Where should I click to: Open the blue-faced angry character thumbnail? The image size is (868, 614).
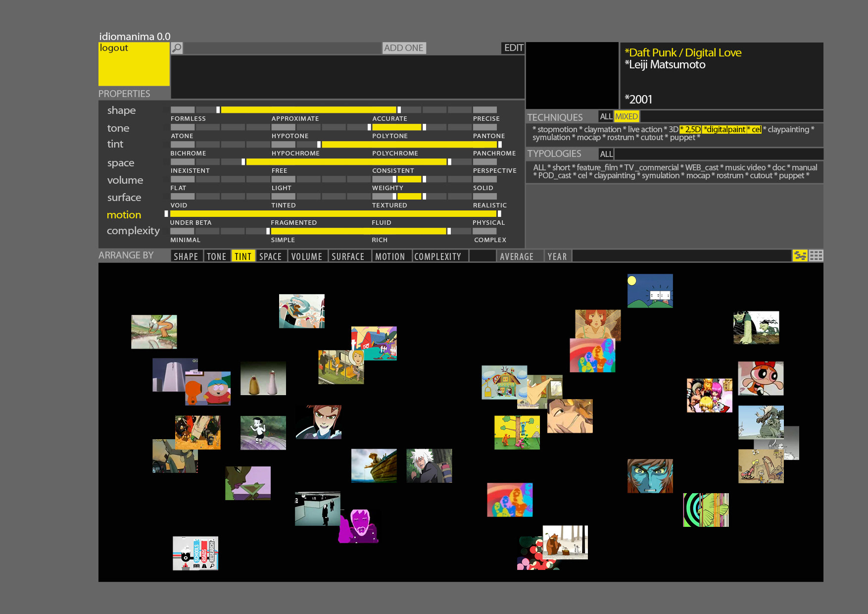click(x=650, y=476)
